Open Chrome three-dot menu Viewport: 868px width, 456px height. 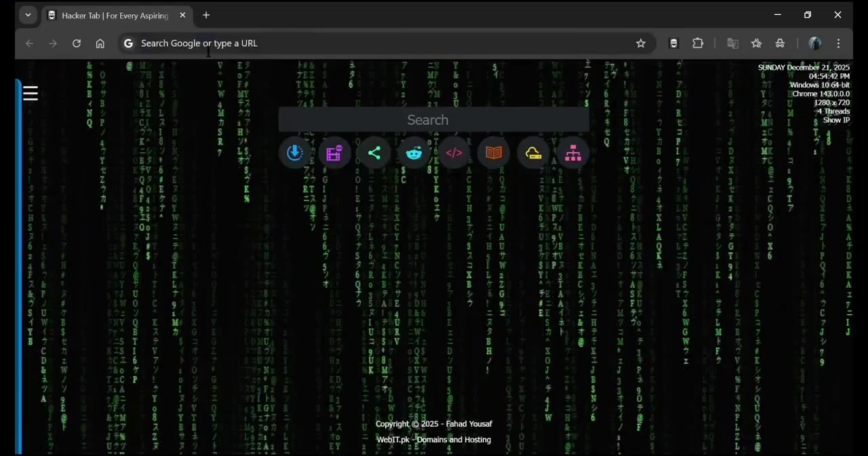839,43
